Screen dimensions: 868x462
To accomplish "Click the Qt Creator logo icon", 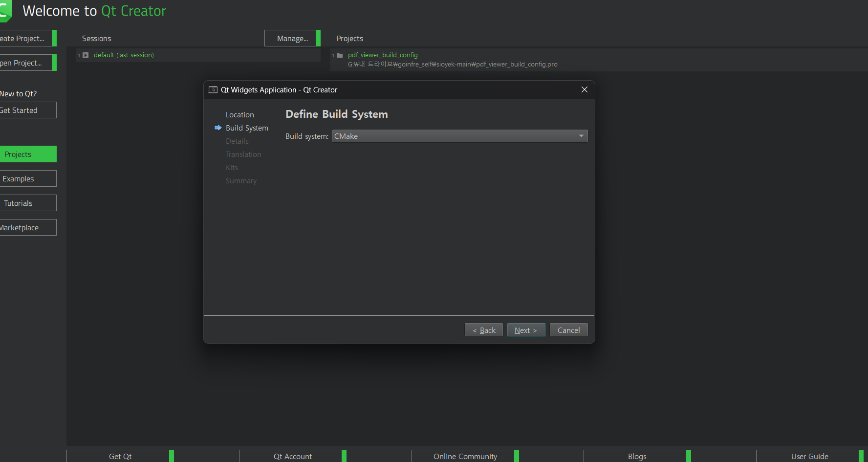I will pos(5,11).
